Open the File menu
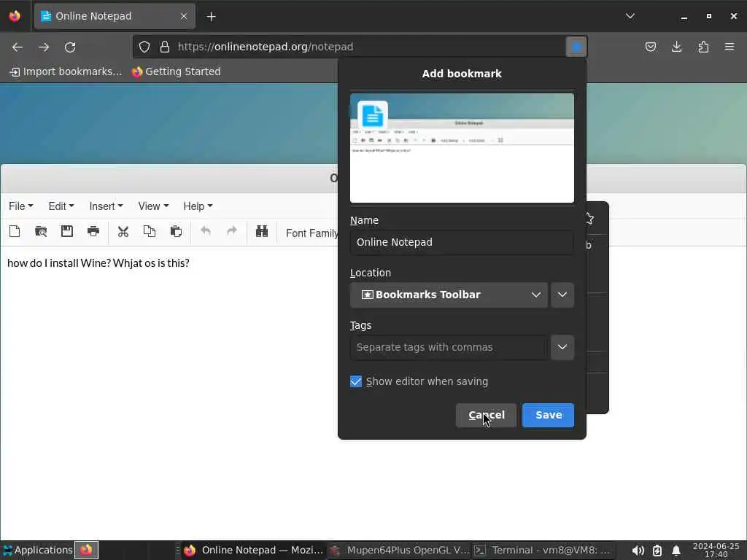 coord(21,206)
